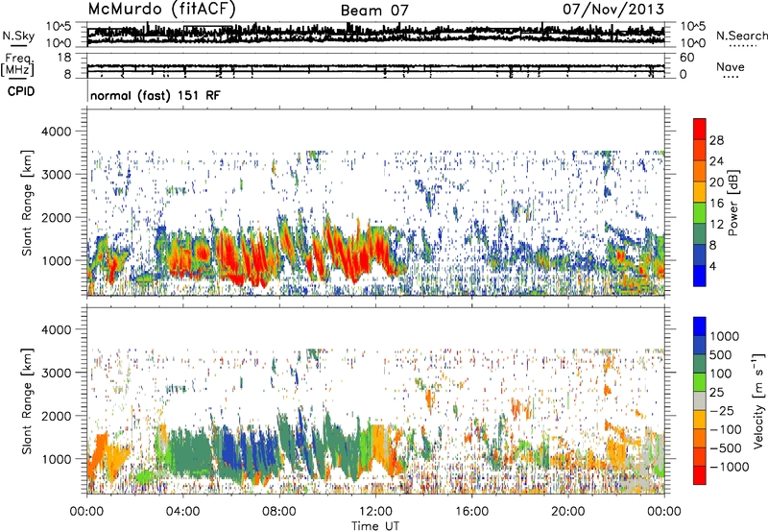This screenshot has height=532, width=768.
Task: Click the '500' value on Velocity colorbar
Action: 721,354
